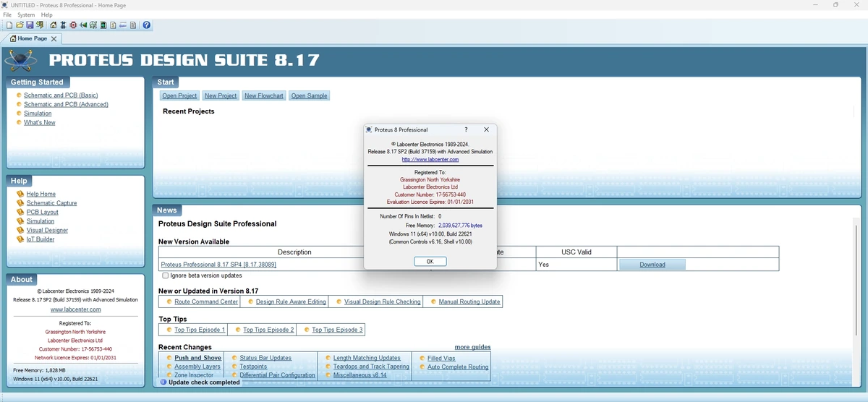Click the Close Project toolbar icon
Viewport: 868px width, 402px height.
pos(39,25)
